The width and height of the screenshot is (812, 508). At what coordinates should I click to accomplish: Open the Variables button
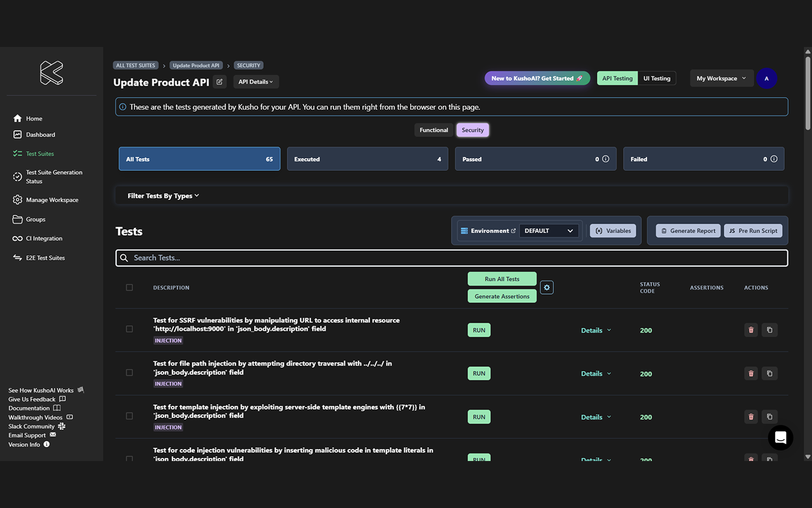[613, 231]
